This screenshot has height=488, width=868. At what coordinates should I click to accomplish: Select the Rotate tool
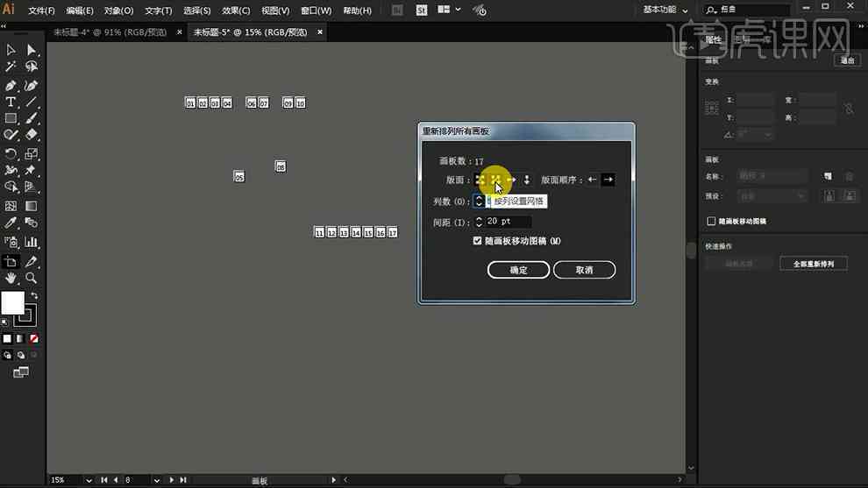tap(11, 154)
